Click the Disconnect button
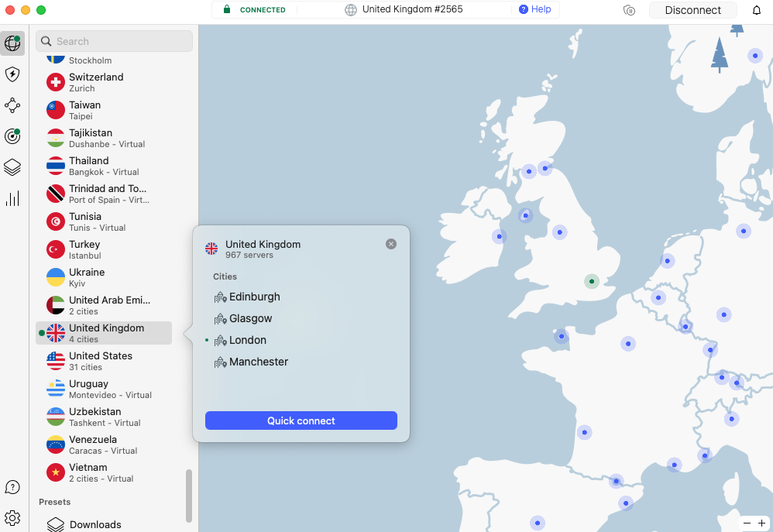 (692, 10)
